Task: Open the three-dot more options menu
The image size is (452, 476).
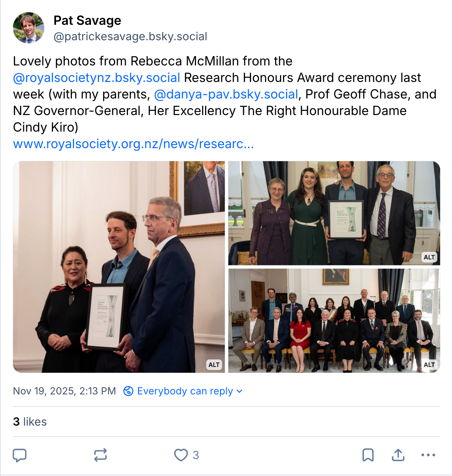Action: coord(428,455)
